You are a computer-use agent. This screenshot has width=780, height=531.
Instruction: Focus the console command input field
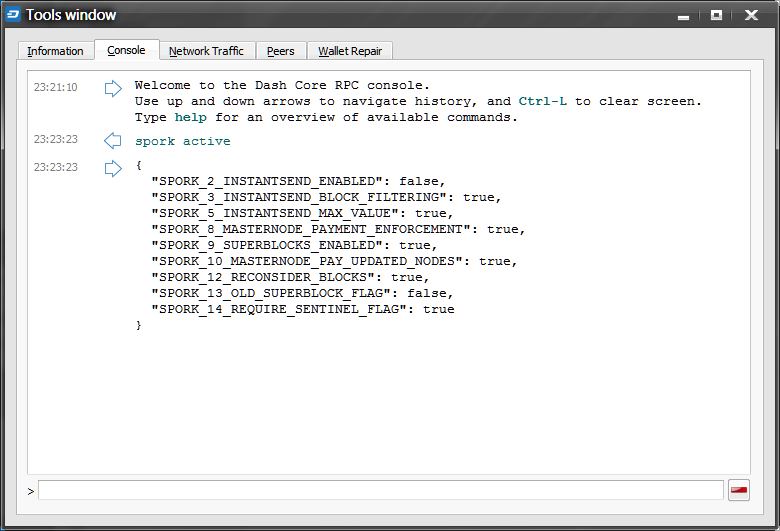381,490
